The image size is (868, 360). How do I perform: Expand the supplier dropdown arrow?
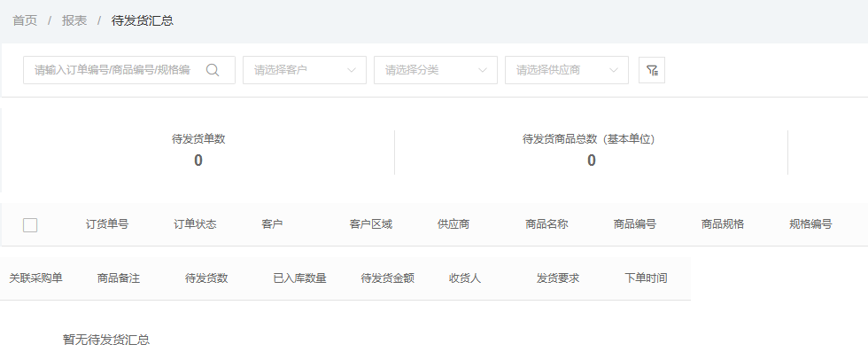(x=614, y=70)
